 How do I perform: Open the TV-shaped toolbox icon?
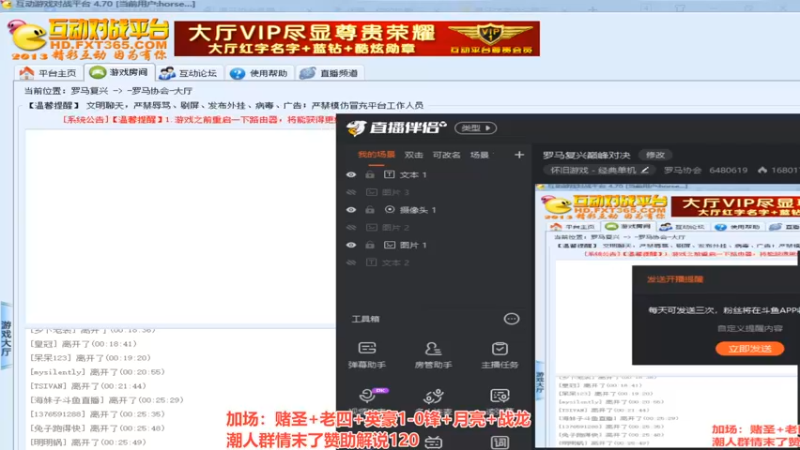point(433,442)
